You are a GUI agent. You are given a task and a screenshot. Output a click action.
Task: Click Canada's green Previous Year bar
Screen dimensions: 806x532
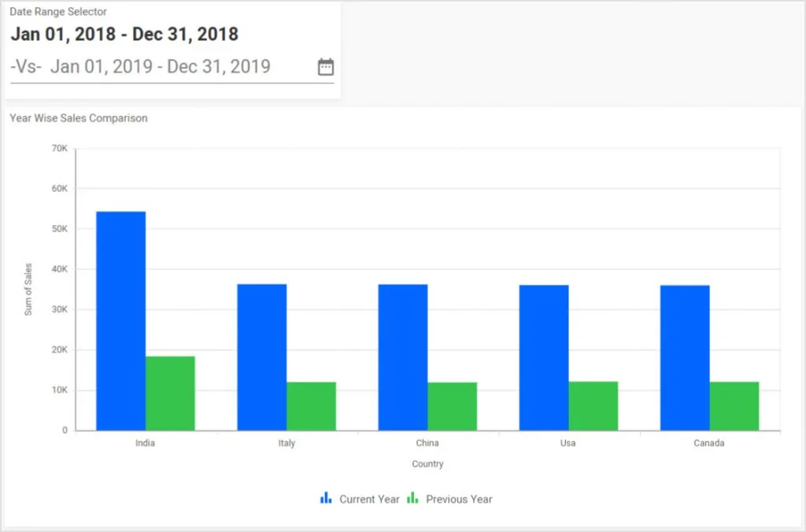(734, 406)
